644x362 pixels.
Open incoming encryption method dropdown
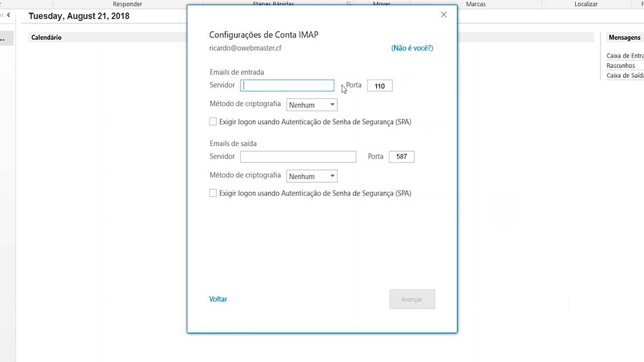312,105
